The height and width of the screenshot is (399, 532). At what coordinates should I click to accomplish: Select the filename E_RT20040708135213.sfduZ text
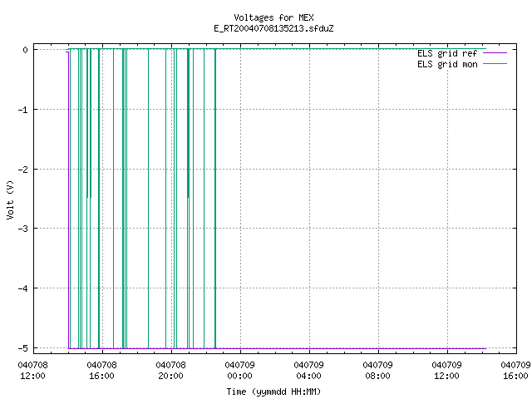[x=273, y=28]
